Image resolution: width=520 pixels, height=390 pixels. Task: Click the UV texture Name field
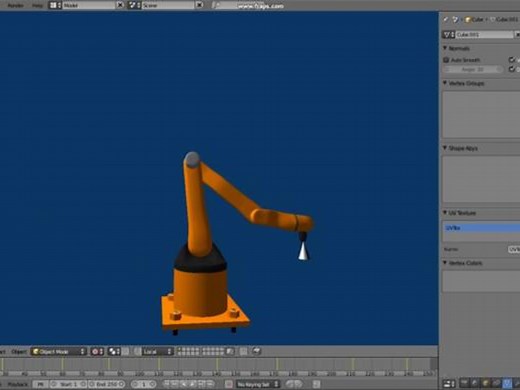pos(514,249)
